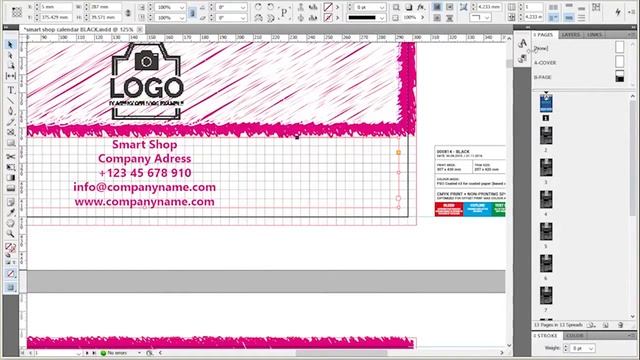Switch to the Stroke panel tab

pyautogui.click(x=546, y=336)
